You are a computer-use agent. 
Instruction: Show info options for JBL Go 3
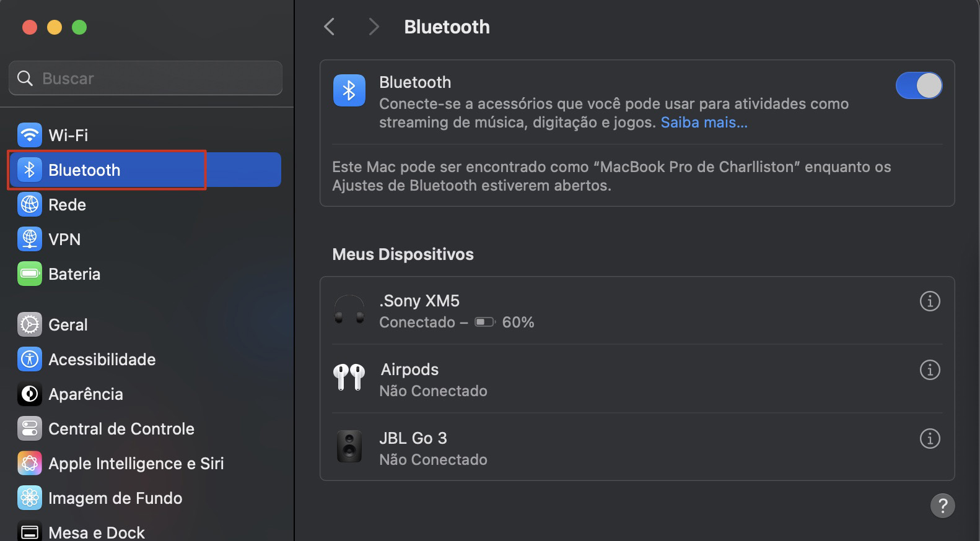click(x=929, y=439)
